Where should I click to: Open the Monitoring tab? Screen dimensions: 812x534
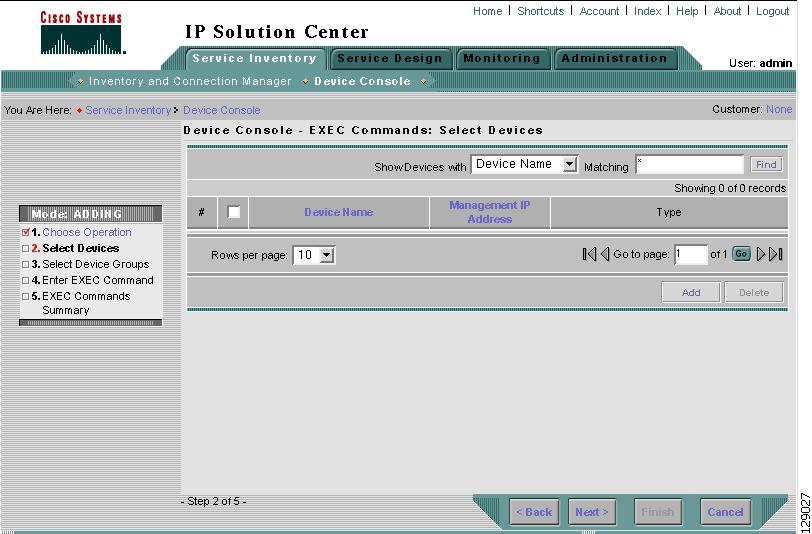pos(501,59)
